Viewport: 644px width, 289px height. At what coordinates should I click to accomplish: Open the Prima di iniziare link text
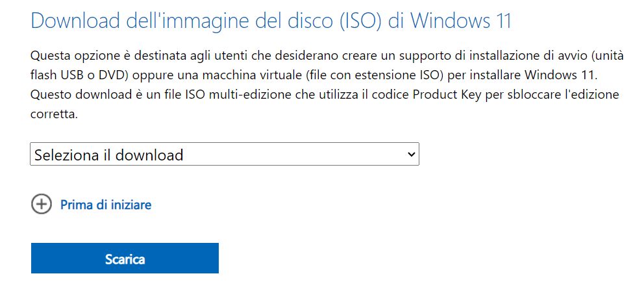tap(106, 205)
